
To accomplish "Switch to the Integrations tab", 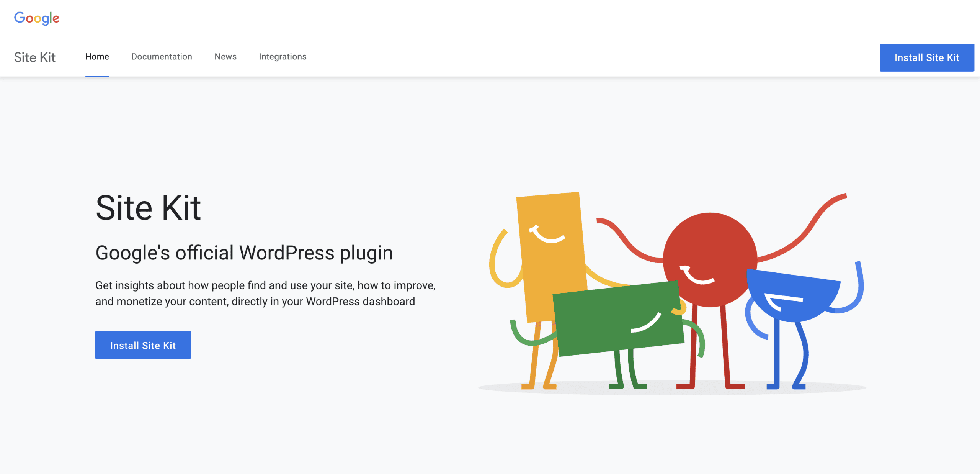I will [283, 57].
